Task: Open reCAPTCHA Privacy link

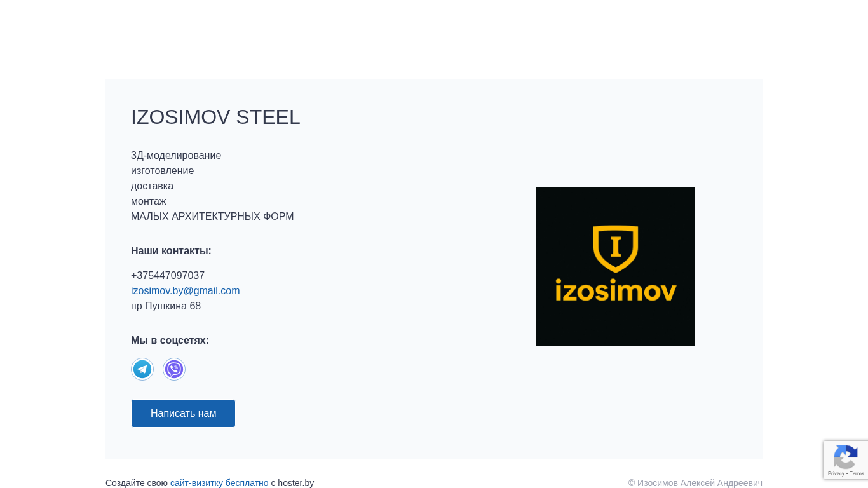Action: pos(836,473)
